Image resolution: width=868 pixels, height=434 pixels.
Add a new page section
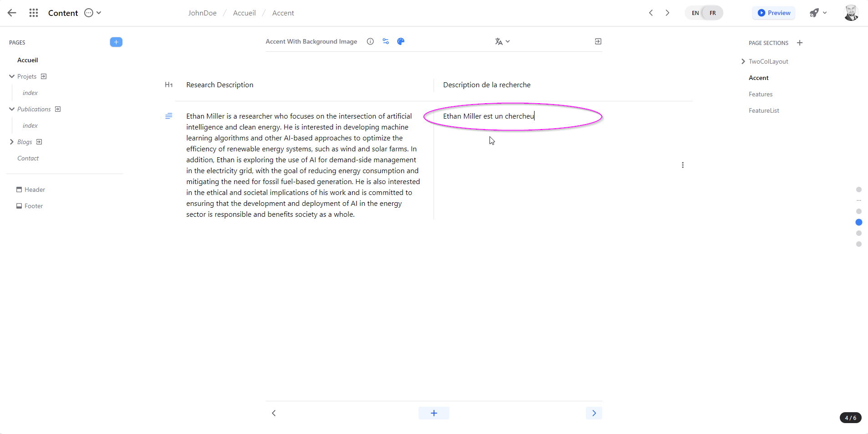[x=800, y=43]
